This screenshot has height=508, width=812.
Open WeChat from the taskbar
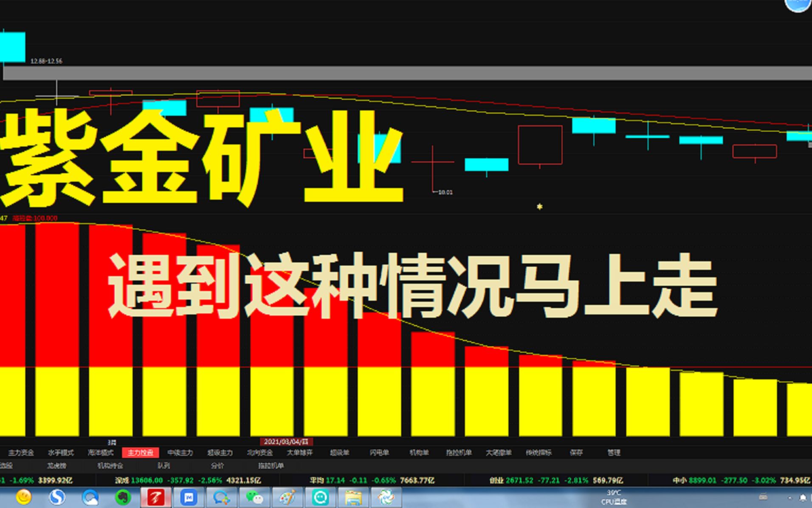click(x=254, y=497)
